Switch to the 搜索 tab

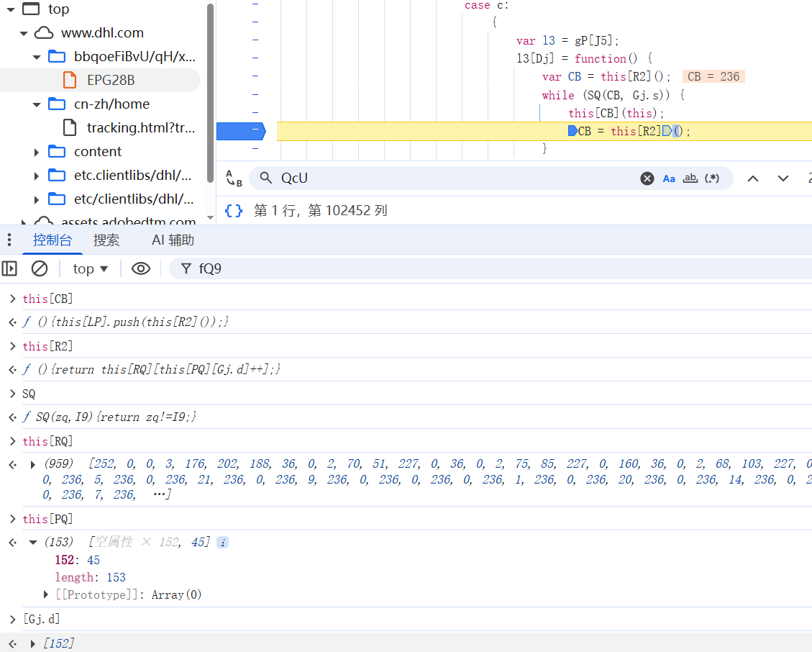pyautogui.click(x=106, y=240)
